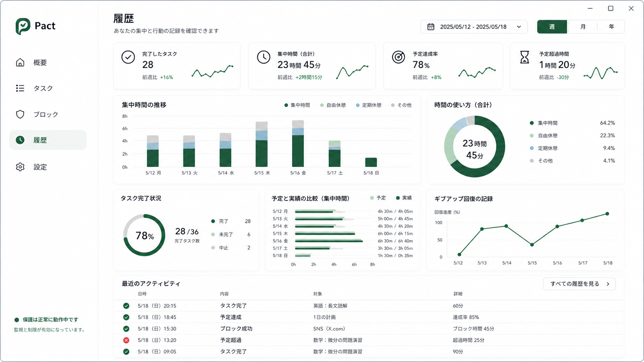Expand すべての履歴を見る arrow chevron
Viewport: 644px width, 362px height.
pos(608,284)
